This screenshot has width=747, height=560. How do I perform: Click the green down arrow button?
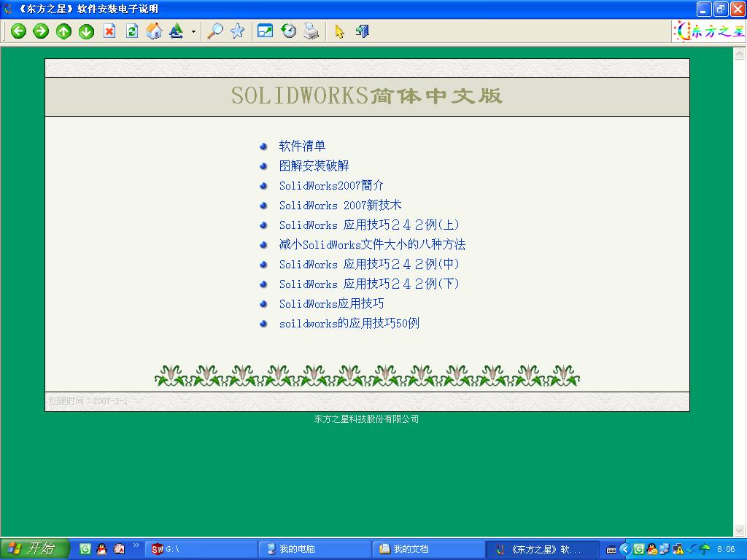(x=86, y=31)
